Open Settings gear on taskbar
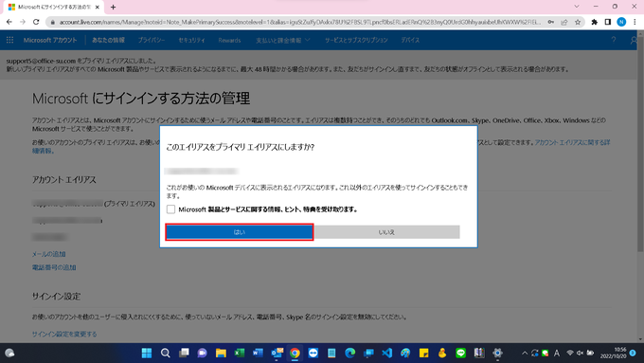644x363 pixels. point(497,353)
